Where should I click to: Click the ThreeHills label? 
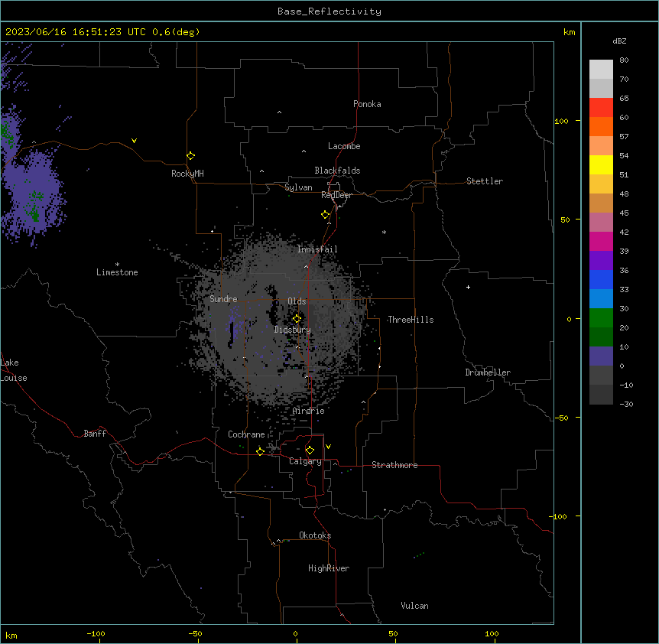pyautogui.click(x=411, y=320)
